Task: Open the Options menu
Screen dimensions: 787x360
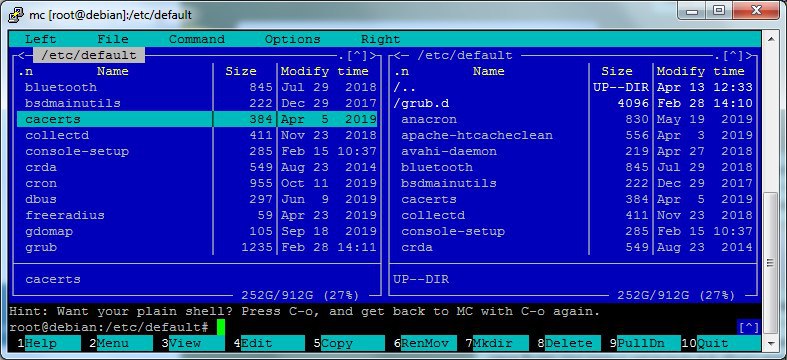Action: (x=293, y=39)
